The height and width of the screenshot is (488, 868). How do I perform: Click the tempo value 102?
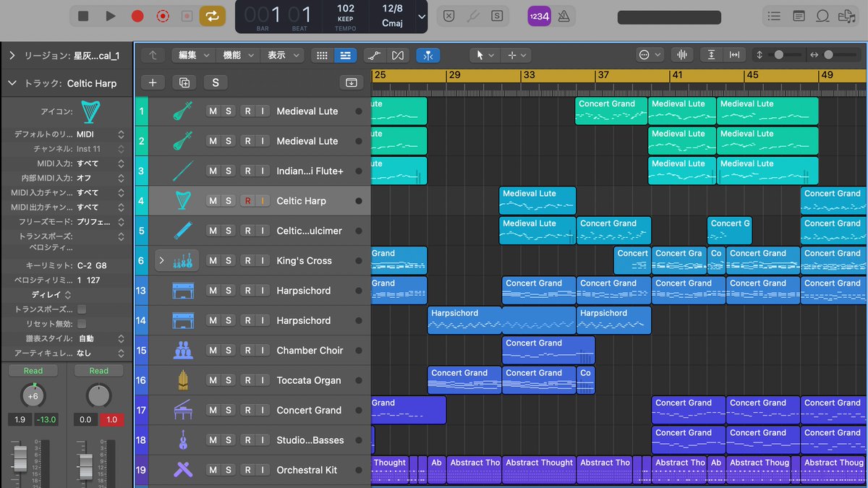(346, 9)
